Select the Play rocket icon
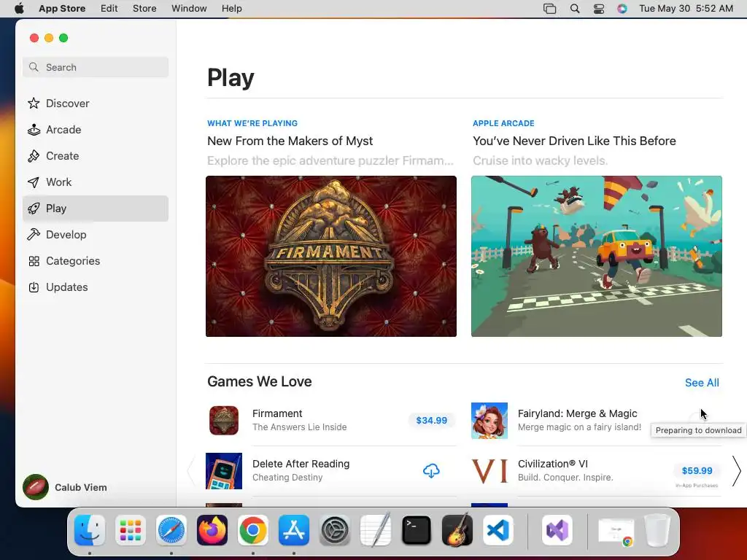This screenshot has width=747, height=560. 34,208
